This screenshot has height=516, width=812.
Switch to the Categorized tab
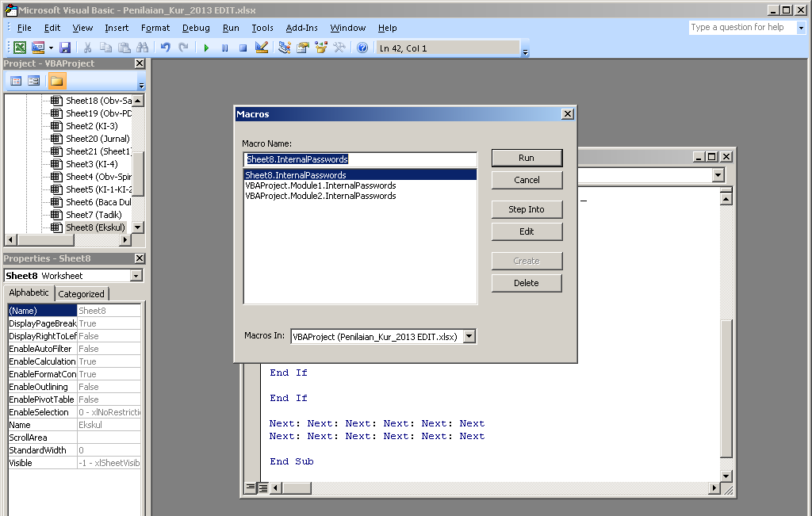[82, 294]
